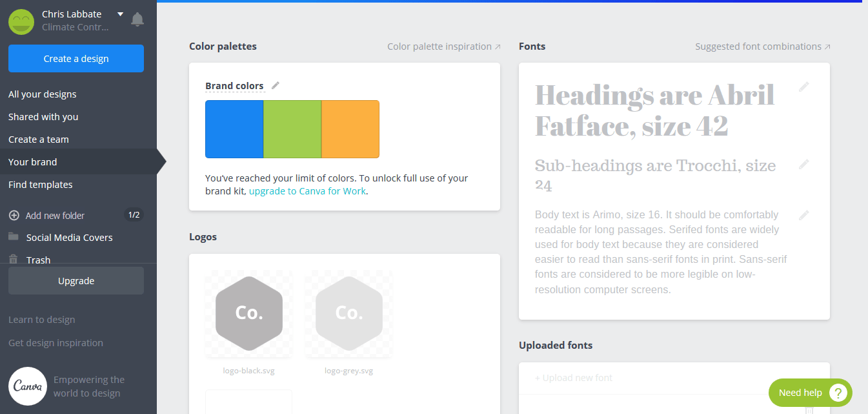Click the Create a design button
This screenshot has height=414, width=868.
[76, 58]
